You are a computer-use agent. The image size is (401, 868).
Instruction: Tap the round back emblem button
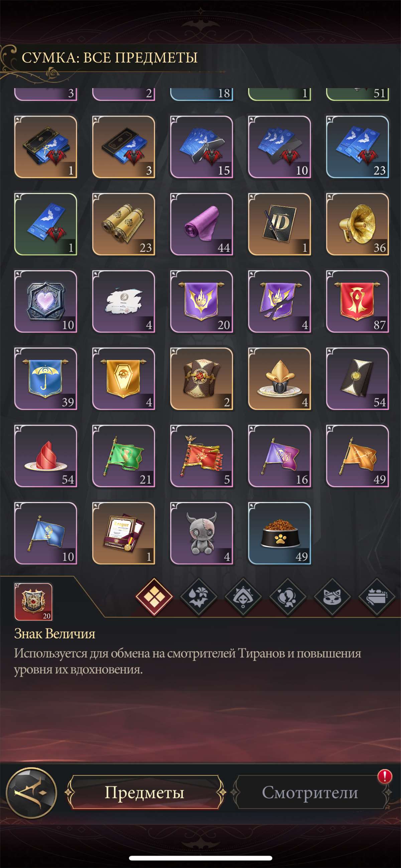click(x=31, y=793)
